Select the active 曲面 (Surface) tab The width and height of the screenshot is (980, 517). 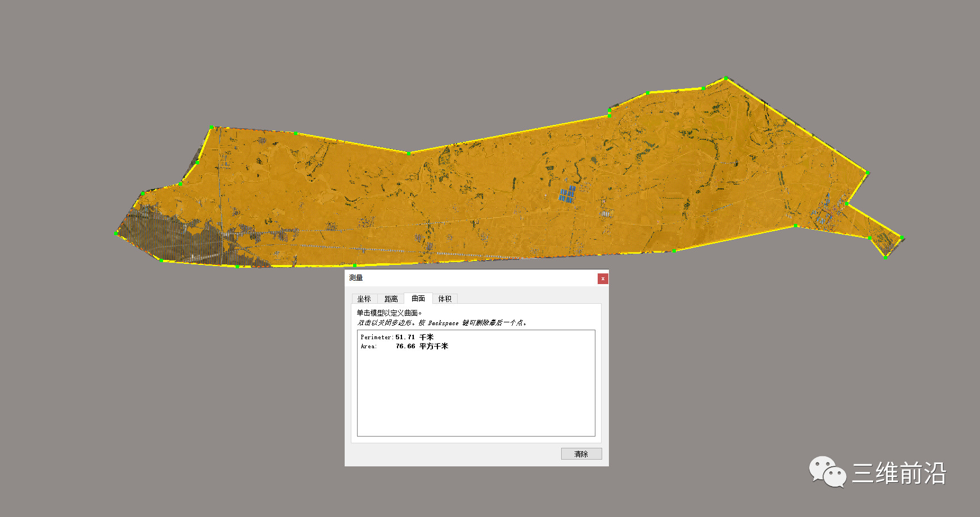(418, 298)
